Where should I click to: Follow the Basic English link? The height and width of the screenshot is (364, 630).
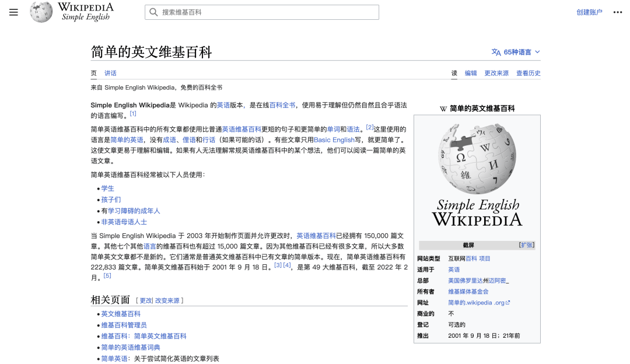(334, 140)
